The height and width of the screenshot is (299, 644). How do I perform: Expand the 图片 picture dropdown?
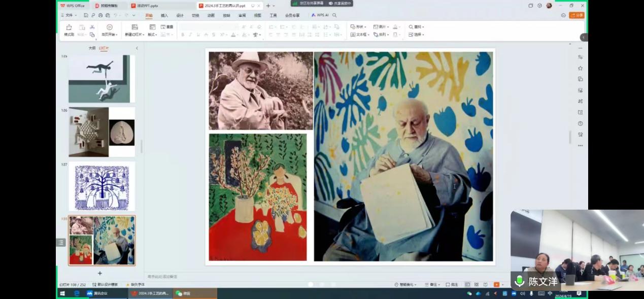[x=382, y=27]
